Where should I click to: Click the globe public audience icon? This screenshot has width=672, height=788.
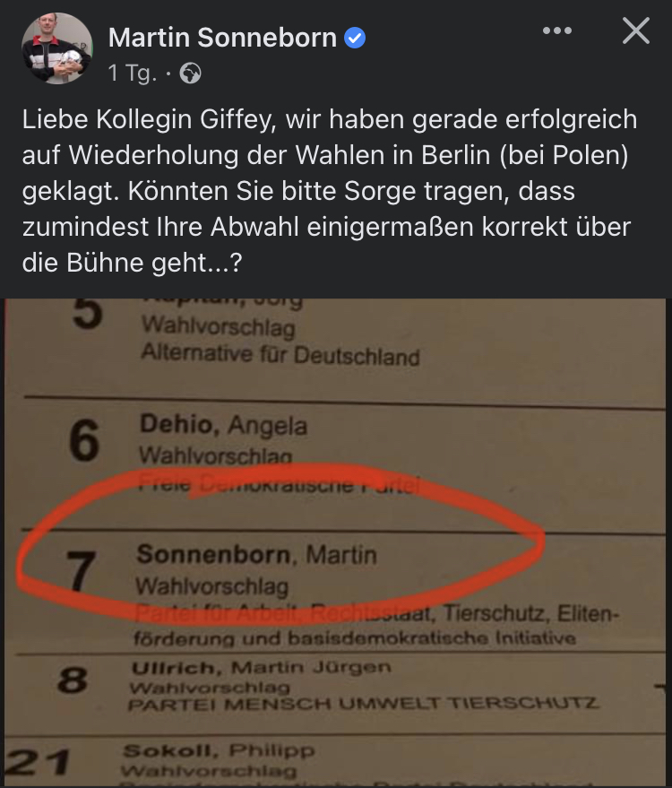point(190,74)
